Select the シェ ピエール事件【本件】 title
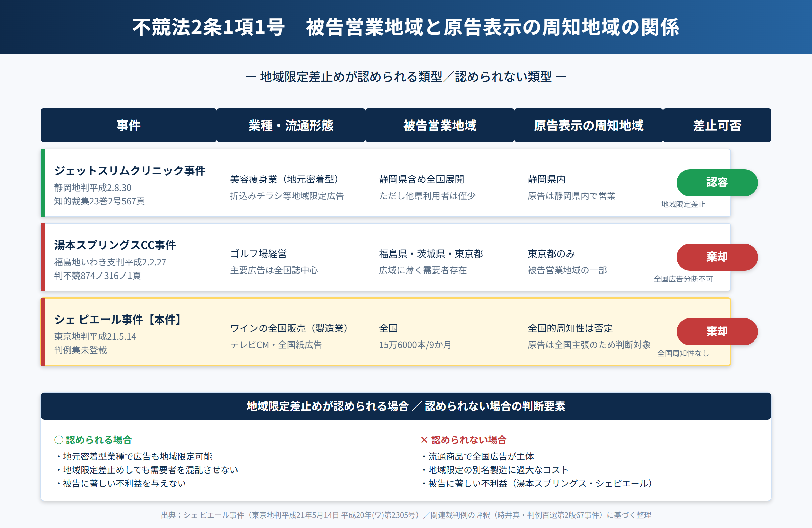 [119, 319]
